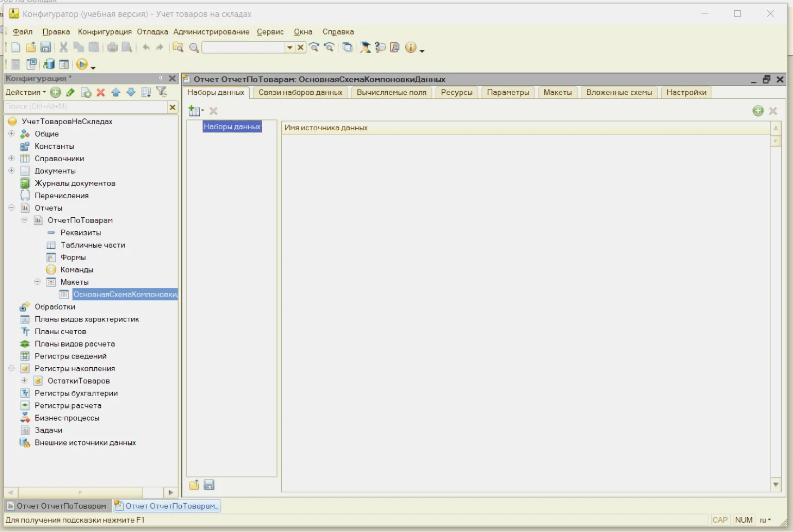Expand the ОстаткиТоваров register node
The width and height of the screenshot is (793, 532).
[x=24, y=381]
